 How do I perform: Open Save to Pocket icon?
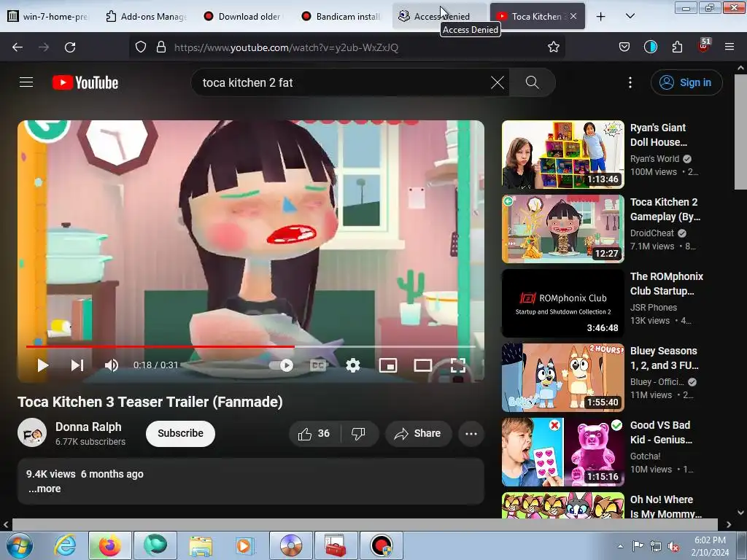point(624,47)
